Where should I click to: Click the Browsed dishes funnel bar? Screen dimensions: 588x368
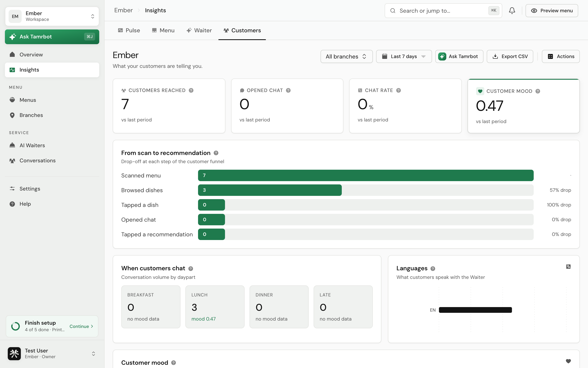(270, 190)
